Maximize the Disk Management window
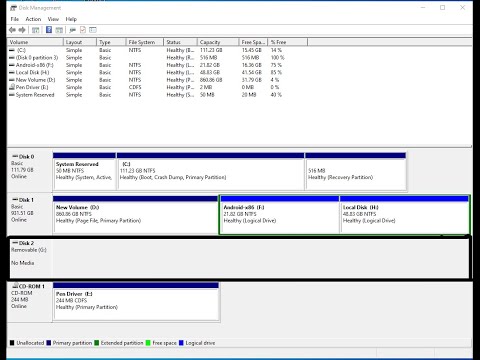 coord(442,7)
